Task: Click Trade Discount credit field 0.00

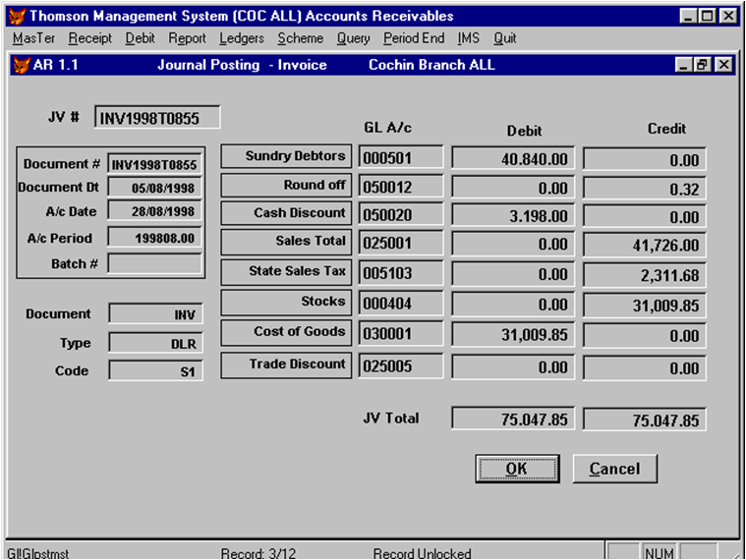Action: [644, 368]
